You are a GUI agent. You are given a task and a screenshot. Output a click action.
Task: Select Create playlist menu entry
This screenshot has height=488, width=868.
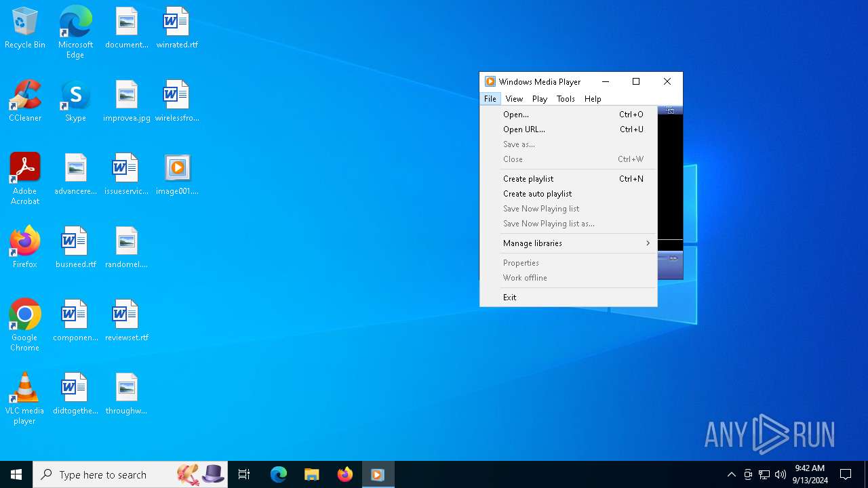click(568, 179)
